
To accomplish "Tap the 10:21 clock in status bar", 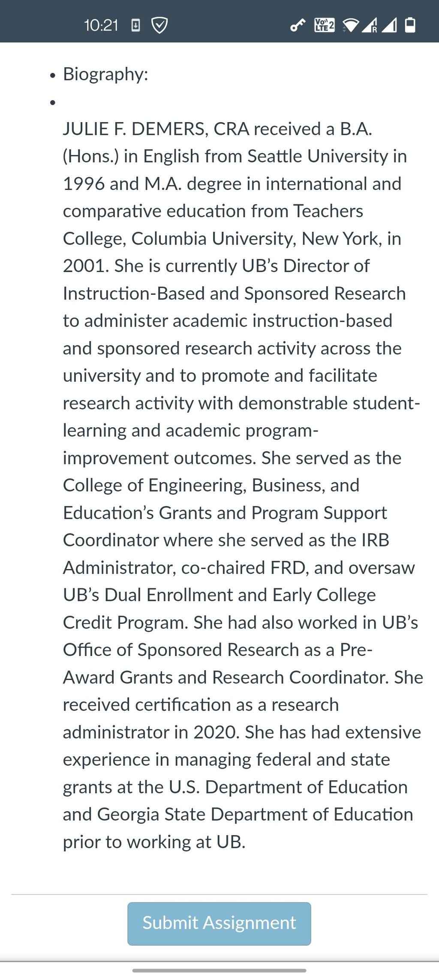I will click(101, 25).
